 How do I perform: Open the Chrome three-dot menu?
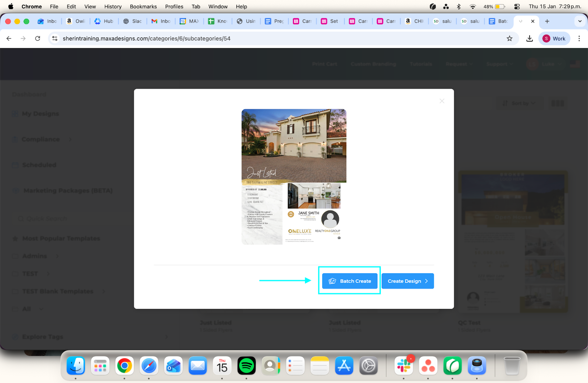click(x=579, y=39)
